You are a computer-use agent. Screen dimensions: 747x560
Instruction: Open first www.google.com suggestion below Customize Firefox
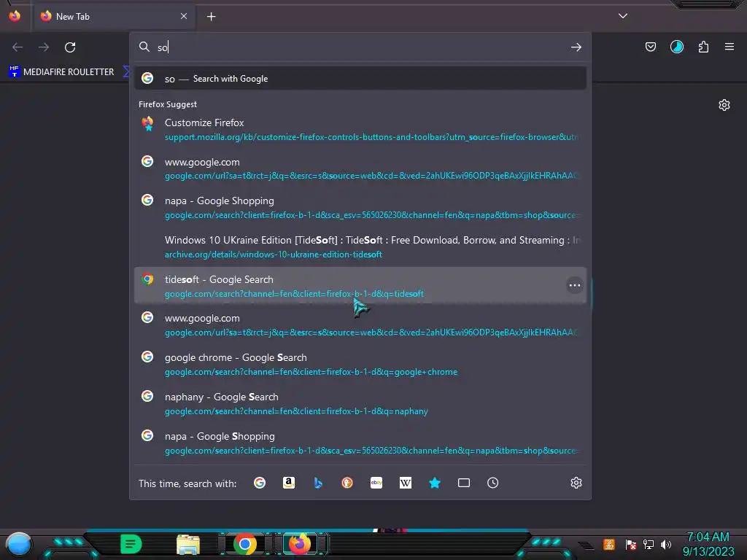pos(360,168)
